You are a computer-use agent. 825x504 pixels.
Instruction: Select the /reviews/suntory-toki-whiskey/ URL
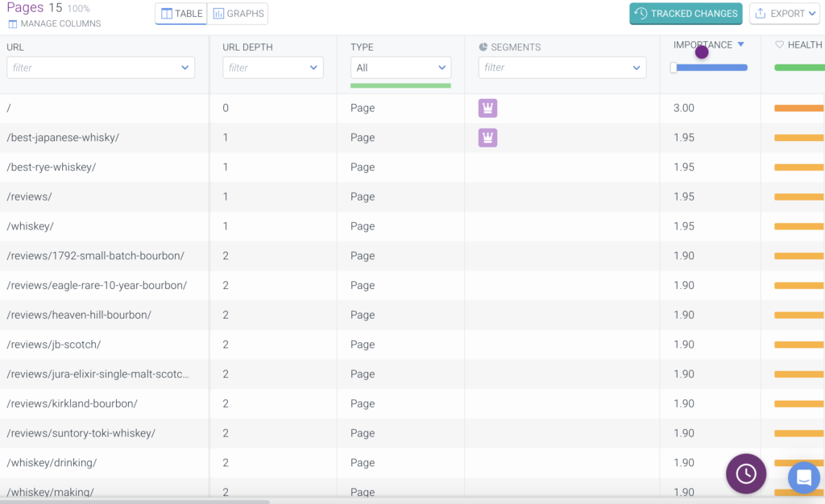(81, 433)
